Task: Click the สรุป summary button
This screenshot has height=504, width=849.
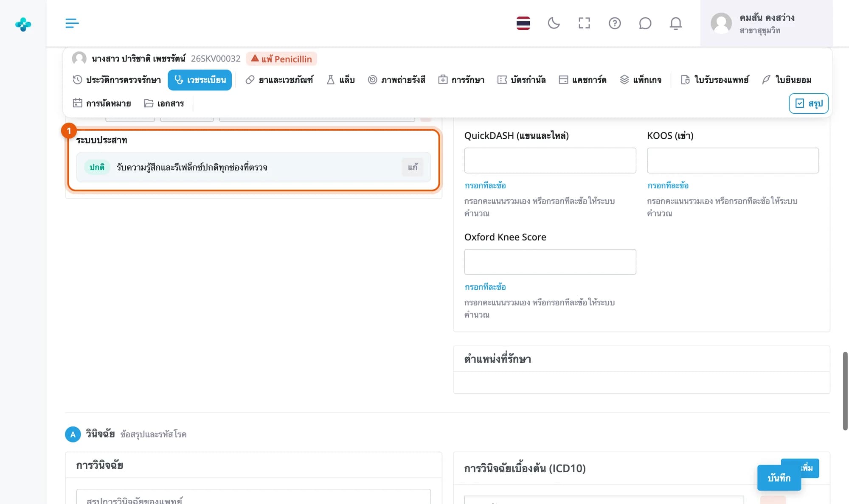Action: (x=809, y=104)
